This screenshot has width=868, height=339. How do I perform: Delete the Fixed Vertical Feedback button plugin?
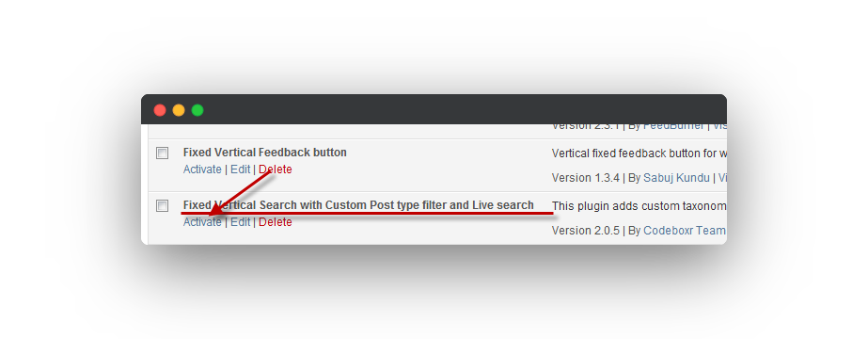click(276, 169)
